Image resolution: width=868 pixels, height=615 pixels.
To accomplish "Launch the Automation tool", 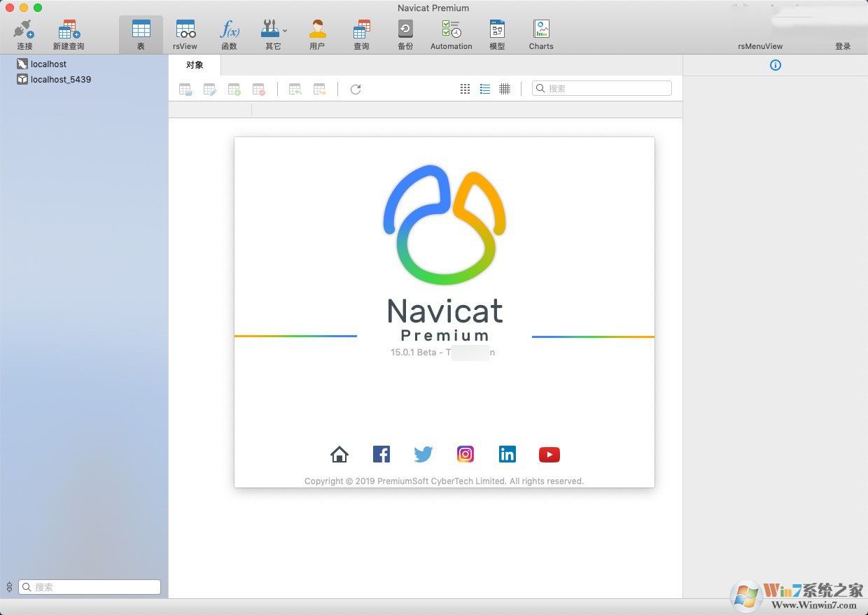I will tap(450, 31).
